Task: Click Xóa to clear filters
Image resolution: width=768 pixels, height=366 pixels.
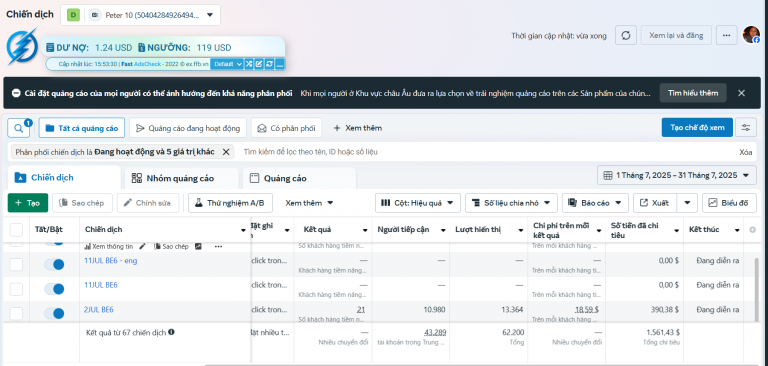Action: point(745,152)
